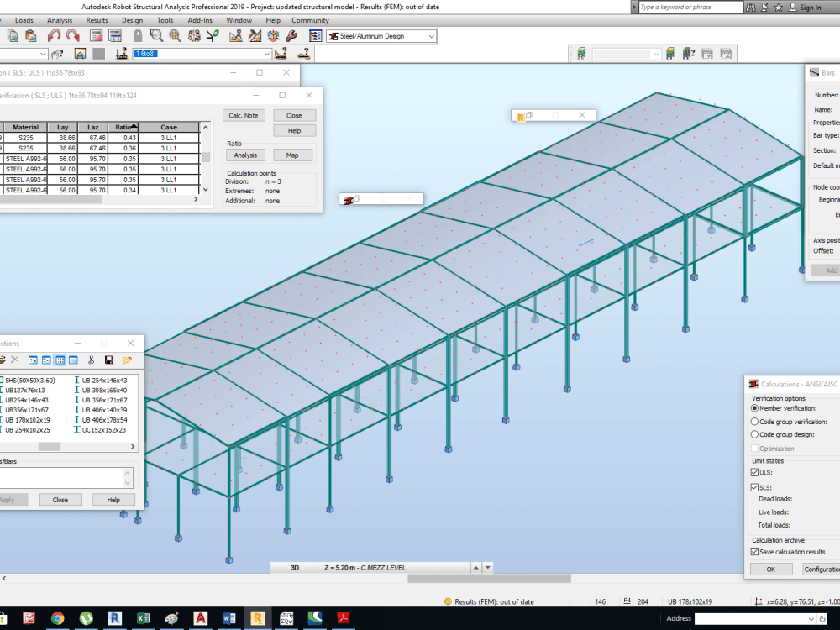Open the Design menu

tap(132, 20)
